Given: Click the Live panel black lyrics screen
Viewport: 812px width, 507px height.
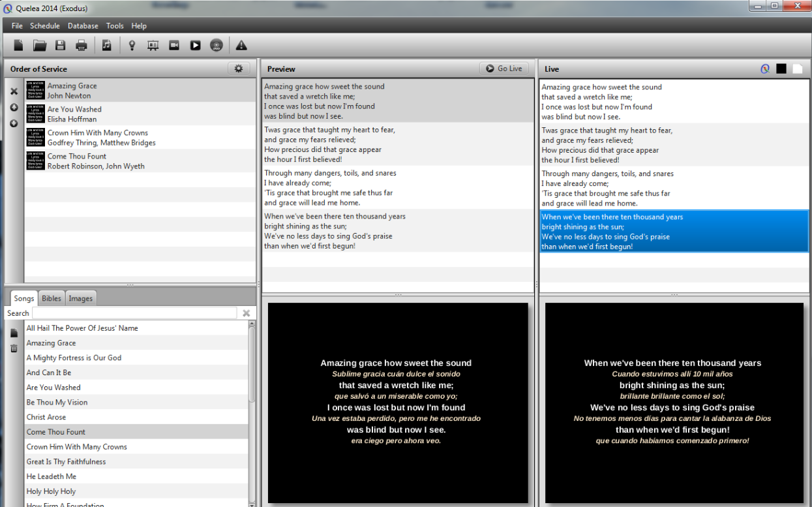Looking at the screenshot, I should click(x=674, y=403).
